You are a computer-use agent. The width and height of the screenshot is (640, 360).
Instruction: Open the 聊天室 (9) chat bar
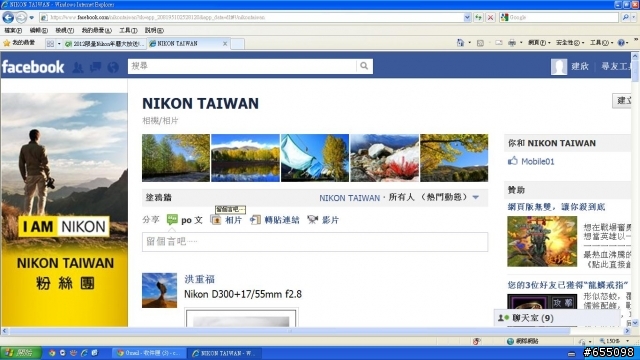(x=558, y=318)
